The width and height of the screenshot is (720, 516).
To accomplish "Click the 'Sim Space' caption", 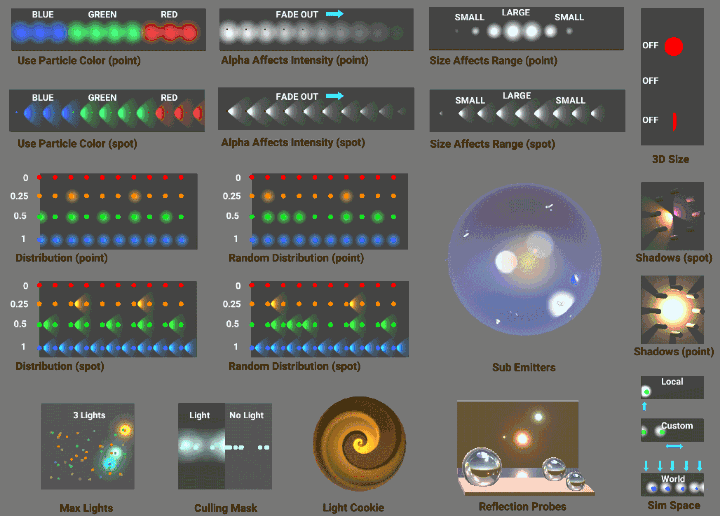I will (674, 505).
